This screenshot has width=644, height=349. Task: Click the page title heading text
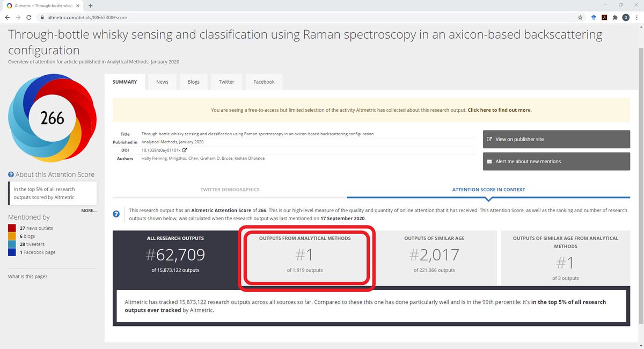tap(305, 42)
